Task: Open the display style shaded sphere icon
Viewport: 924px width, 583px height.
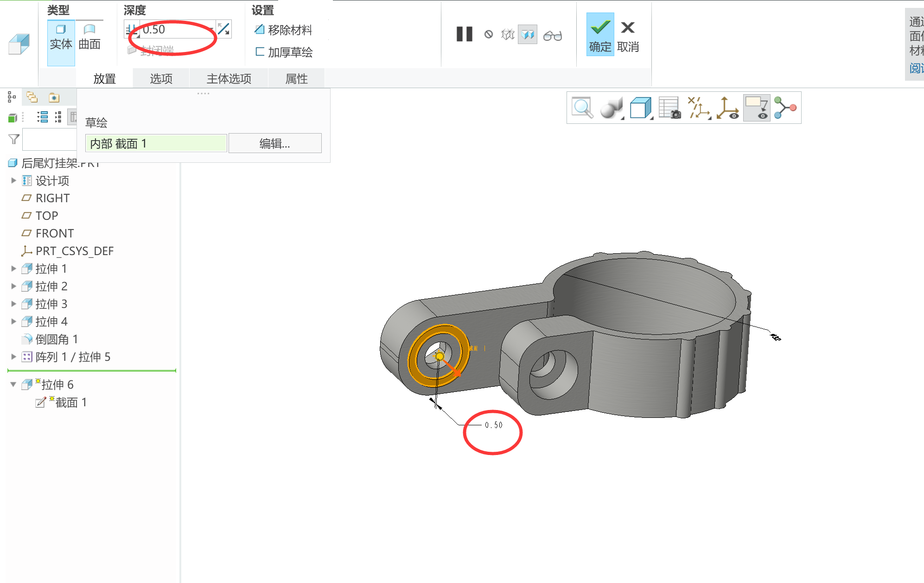Action: click(611, 108)
